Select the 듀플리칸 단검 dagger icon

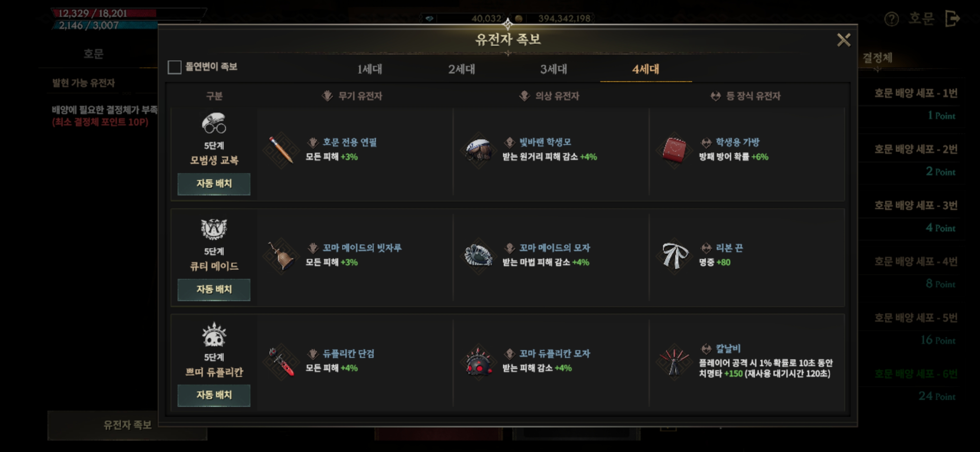click(281, 362)
